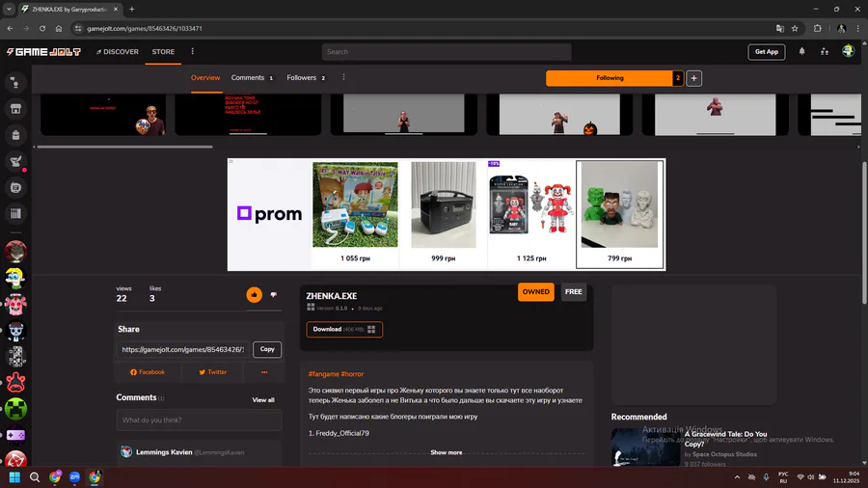Open a new browser tab
Screen dimensions: 868x488
pos(132,9)
